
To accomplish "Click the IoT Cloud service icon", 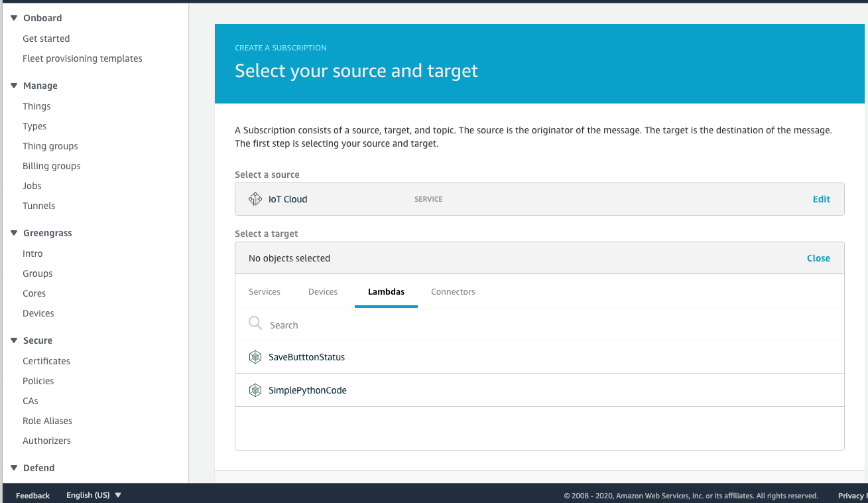I will [255, 199].
